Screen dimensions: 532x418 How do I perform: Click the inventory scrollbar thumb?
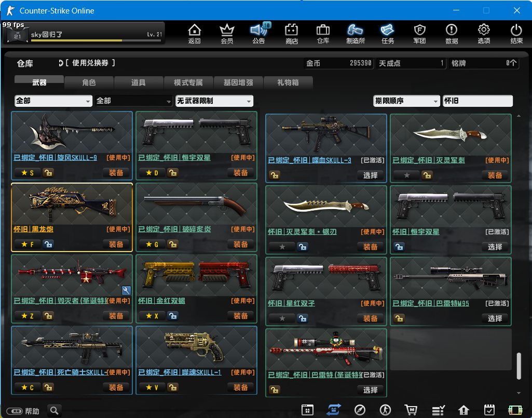pos(519,366)
